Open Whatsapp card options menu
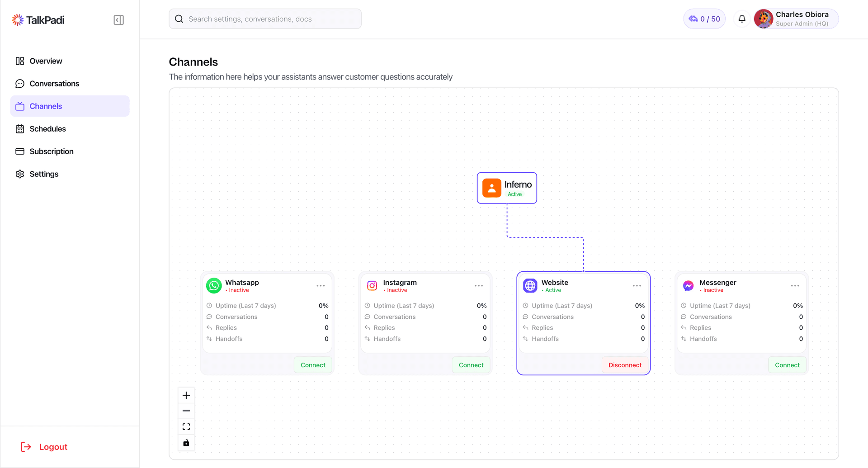Viewport: 868px width, 468px height. pos(321,286)
